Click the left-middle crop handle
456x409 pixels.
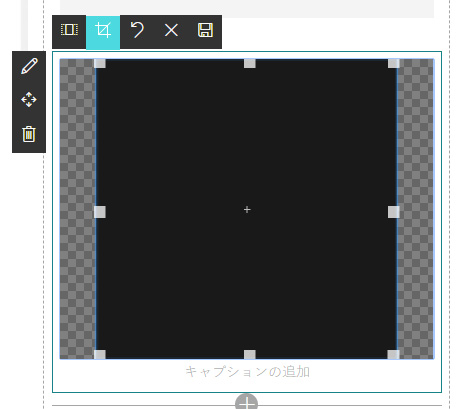point(100,212)
